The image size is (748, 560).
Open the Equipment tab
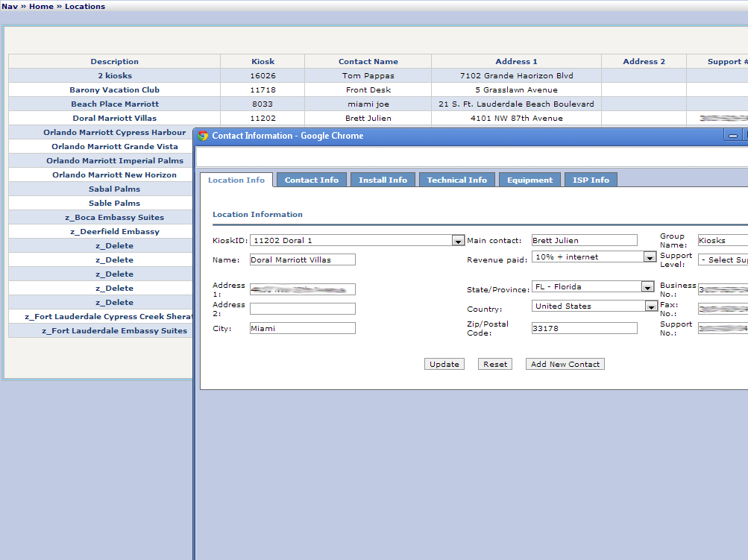(x=529, y=180)
